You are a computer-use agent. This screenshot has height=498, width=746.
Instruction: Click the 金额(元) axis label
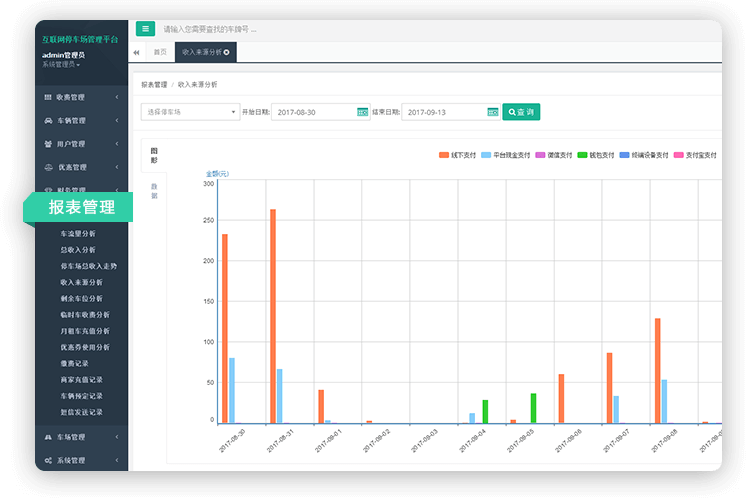(217, 174)
